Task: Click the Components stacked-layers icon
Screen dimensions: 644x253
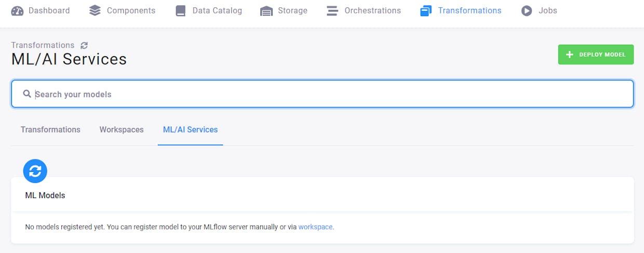Action: pos(95,10)
